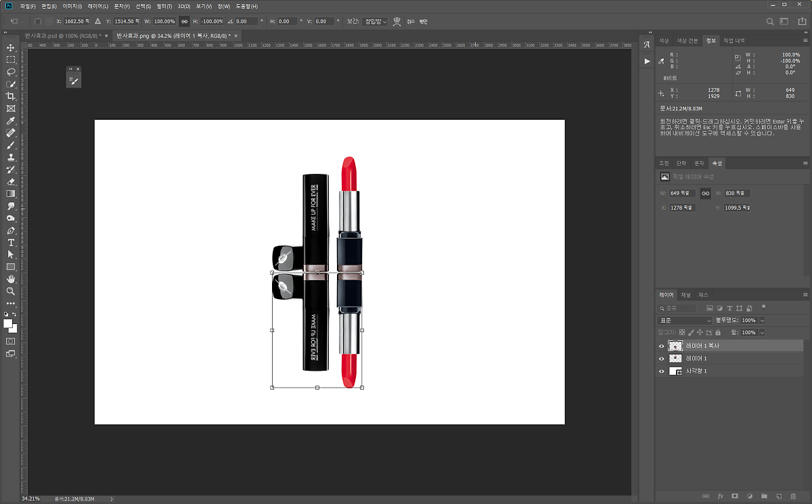Viewport: 812px width, 504px height.
Task: Pick the Crop tool in toolbar
Action: click(11, 97)
